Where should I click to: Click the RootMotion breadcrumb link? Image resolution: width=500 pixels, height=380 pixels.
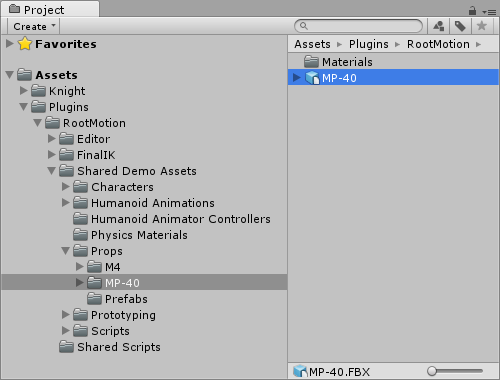point(438,44)
